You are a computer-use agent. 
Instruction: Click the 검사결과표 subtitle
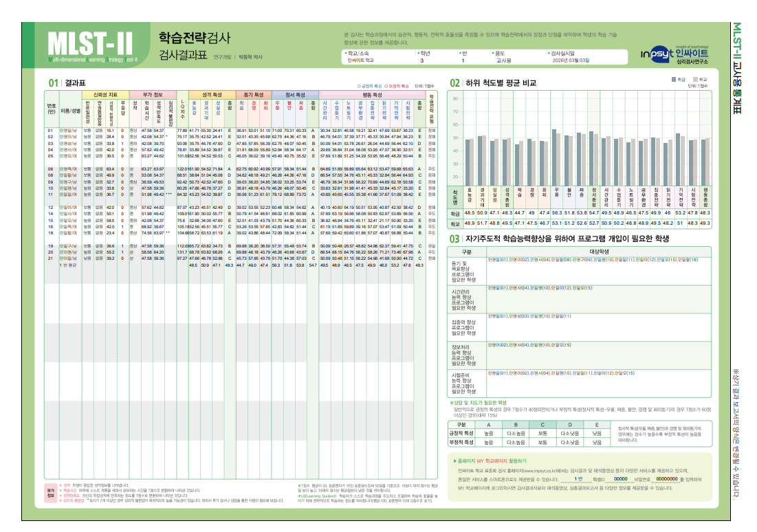[x=183, y=55]
